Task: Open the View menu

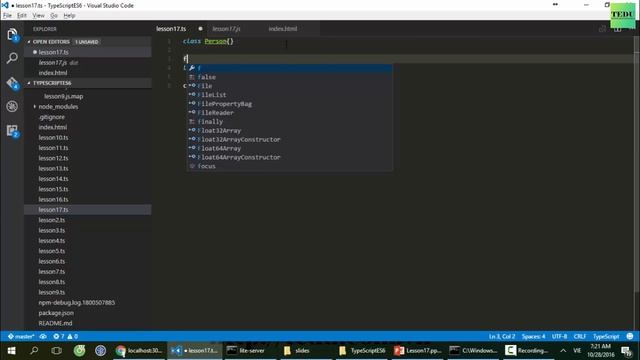Action: [x=38, y=16]
